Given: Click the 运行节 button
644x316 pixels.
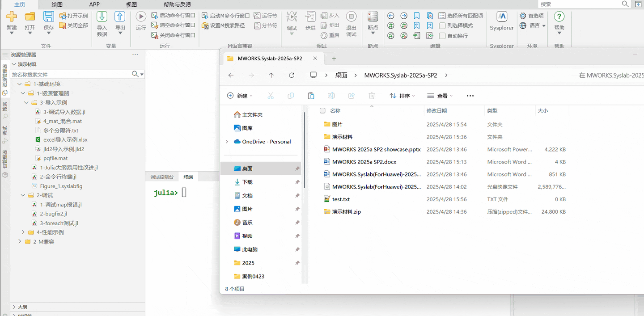Looking at the screenshot, I should (266, 16).
